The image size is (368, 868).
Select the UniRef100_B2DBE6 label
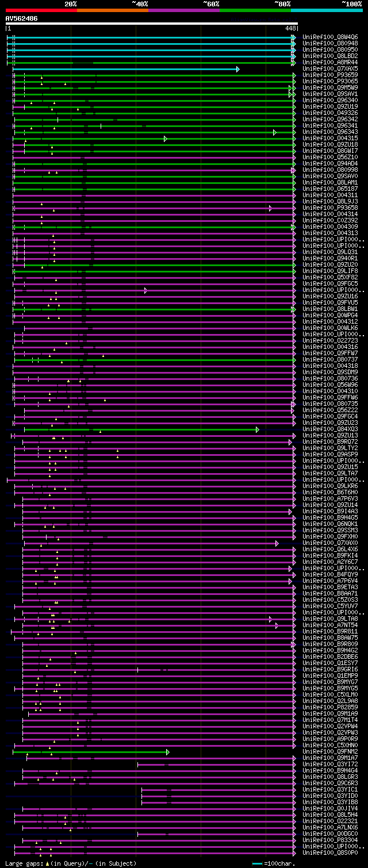click(x=330, y=656)
